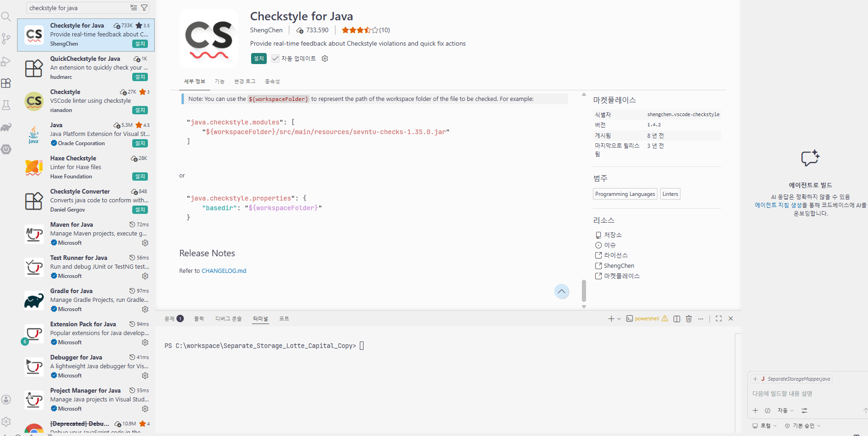Open the manage gear for Debugger for Java

[x=145, y=376]
